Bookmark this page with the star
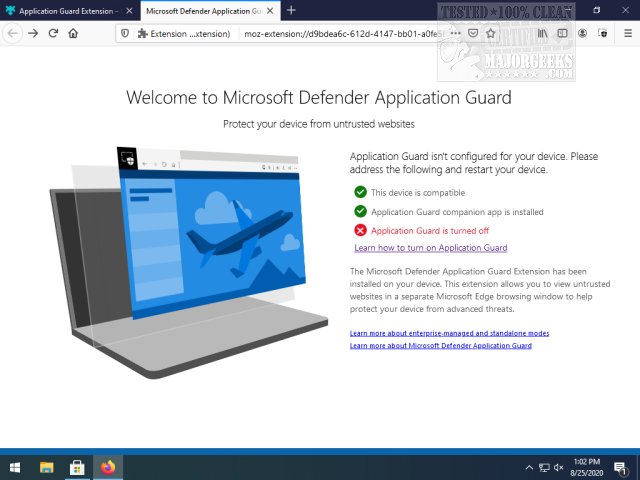This screenshot has height=480, width=640. coord(491,33)
